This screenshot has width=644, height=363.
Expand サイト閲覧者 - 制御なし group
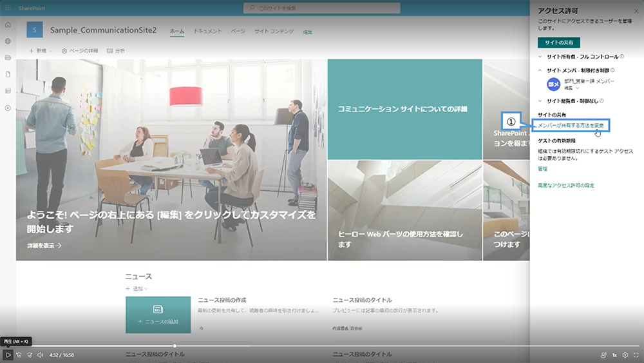coord(540,101)
